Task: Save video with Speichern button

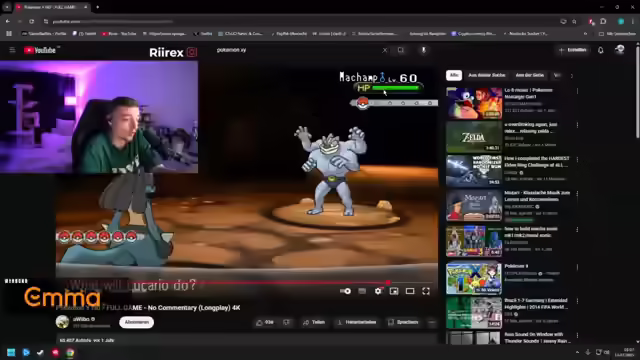Action: (x=403, y=322)
